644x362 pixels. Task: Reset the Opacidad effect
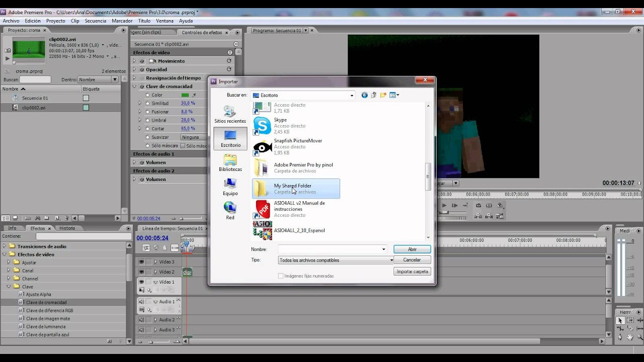(229, 69)
